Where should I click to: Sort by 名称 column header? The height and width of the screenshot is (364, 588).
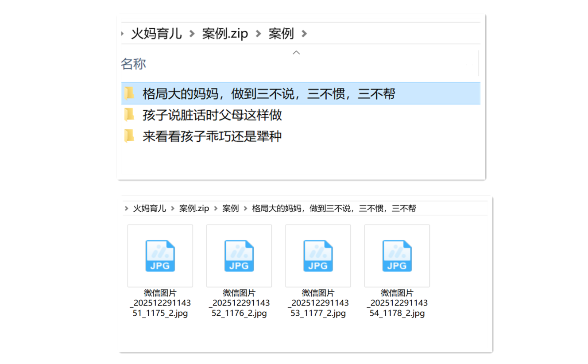tap(133, 64)
